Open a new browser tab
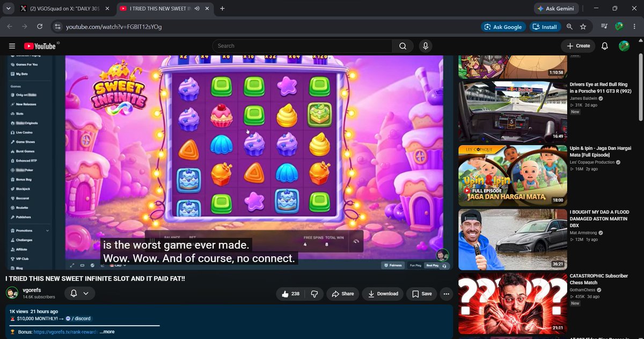 [x=222, y=9]
